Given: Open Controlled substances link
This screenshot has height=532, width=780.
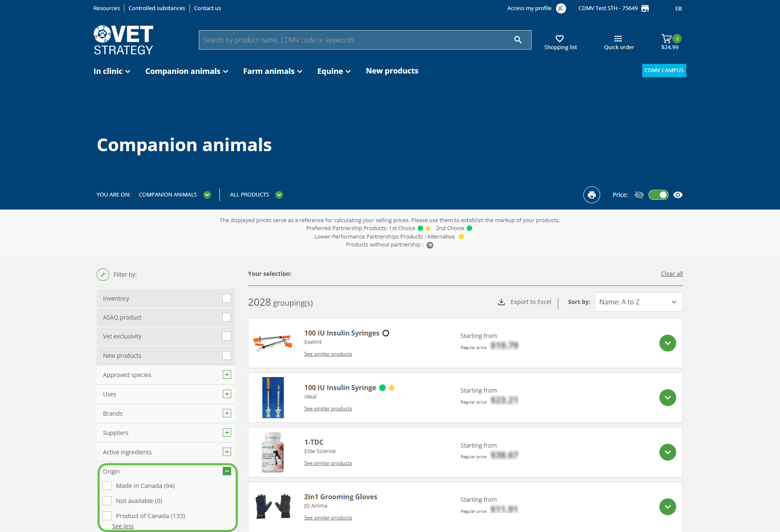Looking at the screenshot, I should tap(157, 8).
